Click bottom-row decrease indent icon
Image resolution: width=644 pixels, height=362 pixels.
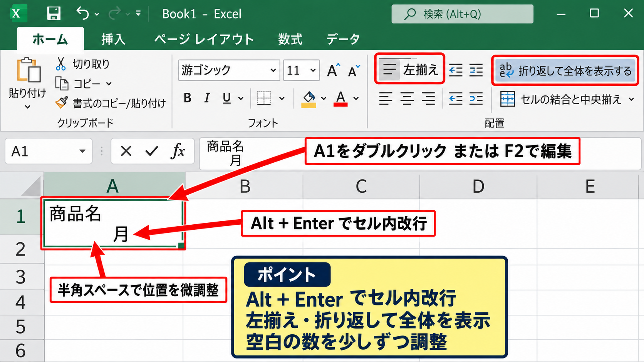click(x=456, y=98)
